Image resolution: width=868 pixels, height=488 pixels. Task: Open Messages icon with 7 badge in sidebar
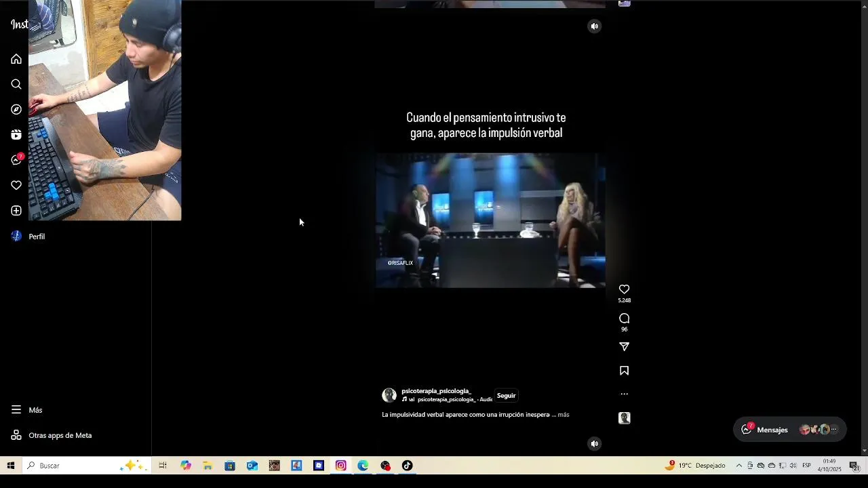17,160
